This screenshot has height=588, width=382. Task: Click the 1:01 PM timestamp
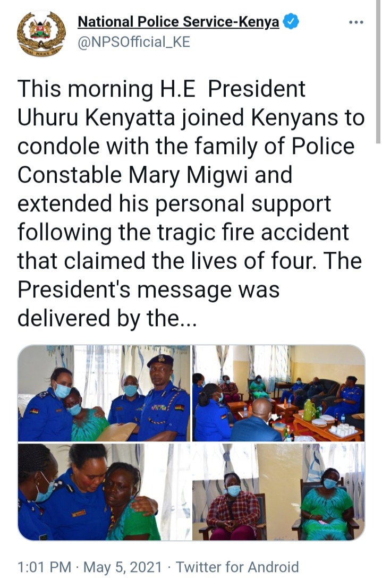[x=44, y=567]
